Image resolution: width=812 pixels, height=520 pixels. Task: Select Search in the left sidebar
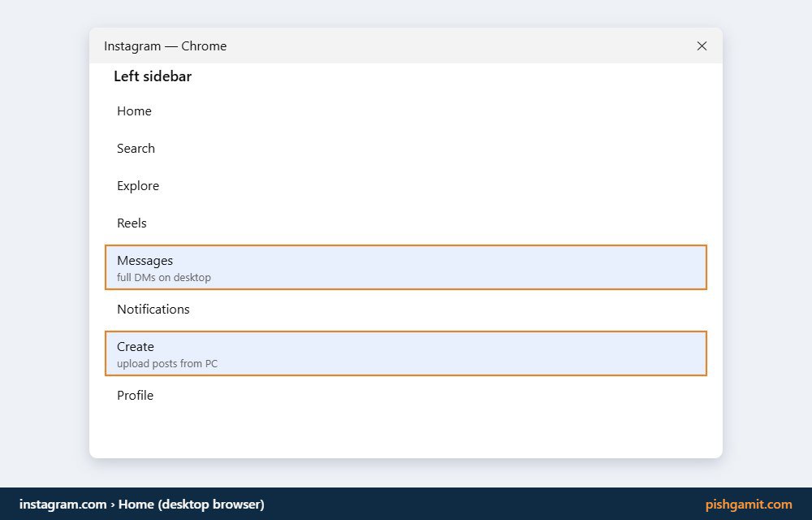pos(405,148)
